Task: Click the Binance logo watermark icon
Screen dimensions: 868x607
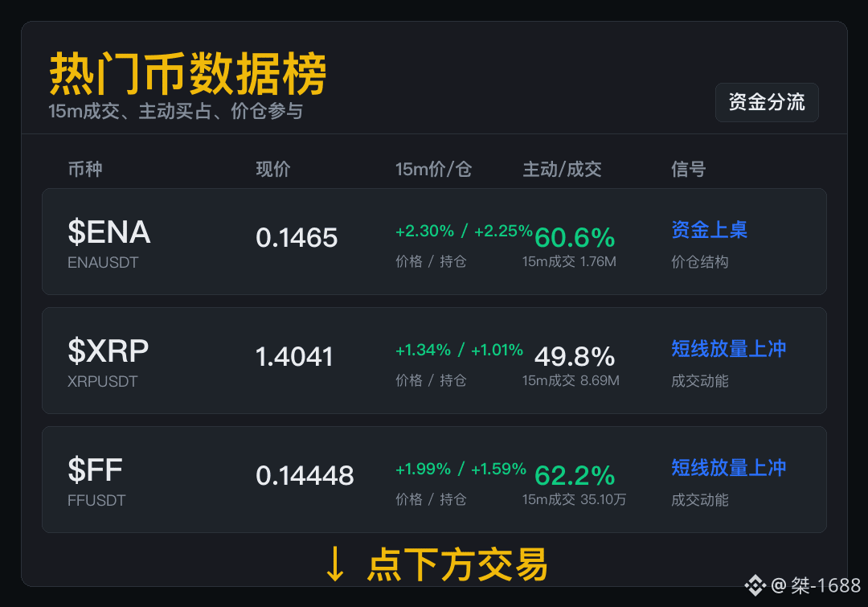Action: tap(755, 585)
